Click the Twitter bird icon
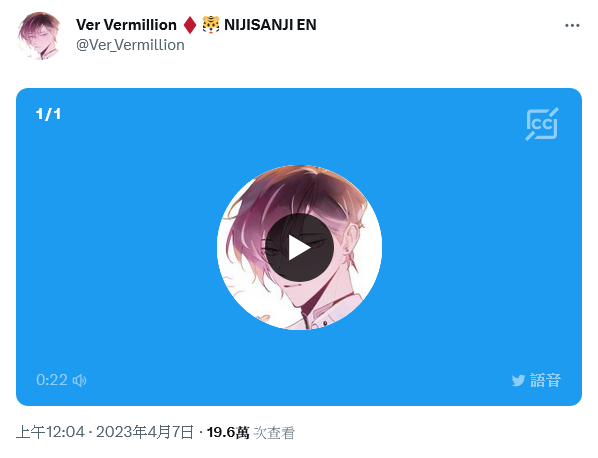 point(518,381)
